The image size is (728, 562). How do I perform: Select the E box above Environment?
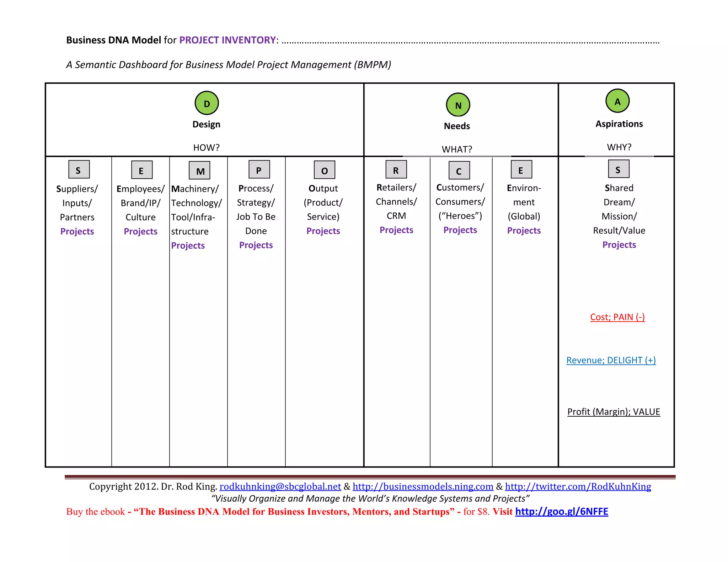(521, 169)
